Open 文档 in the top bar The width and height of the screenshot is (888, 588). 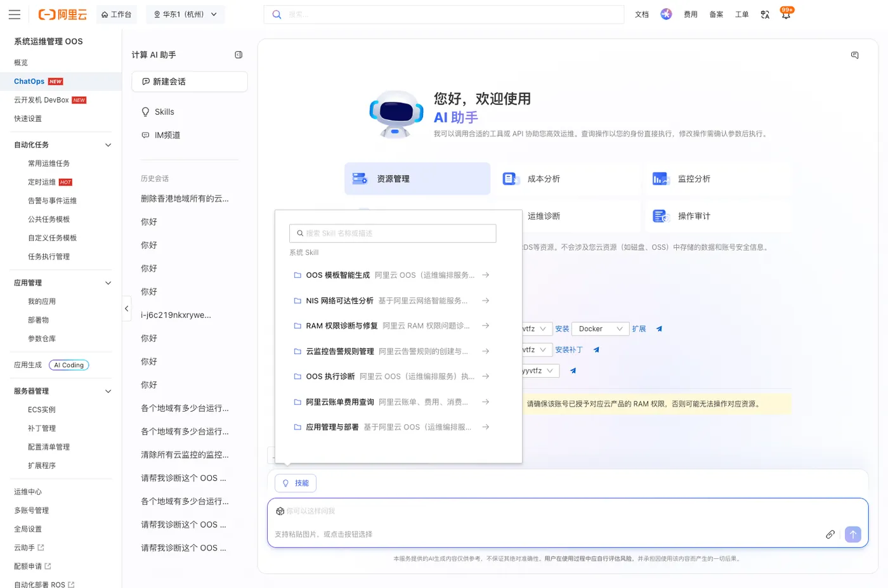tap(642, 15)
